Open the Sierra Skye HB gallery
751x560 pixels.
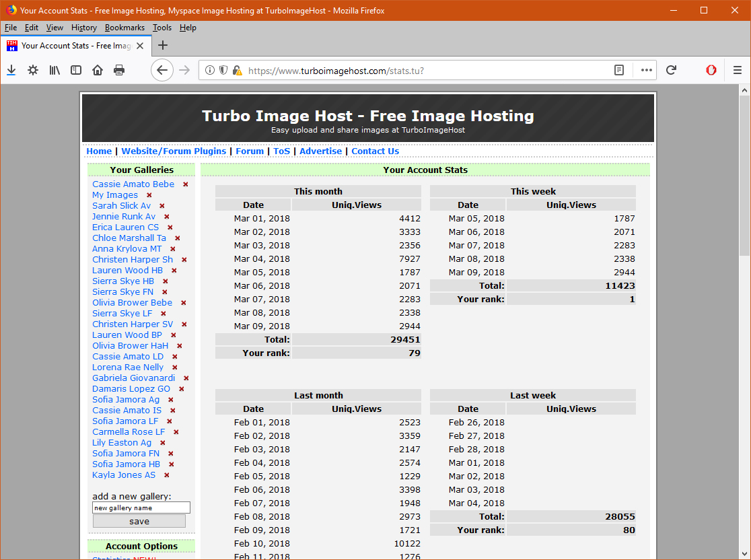coord(123,281)
